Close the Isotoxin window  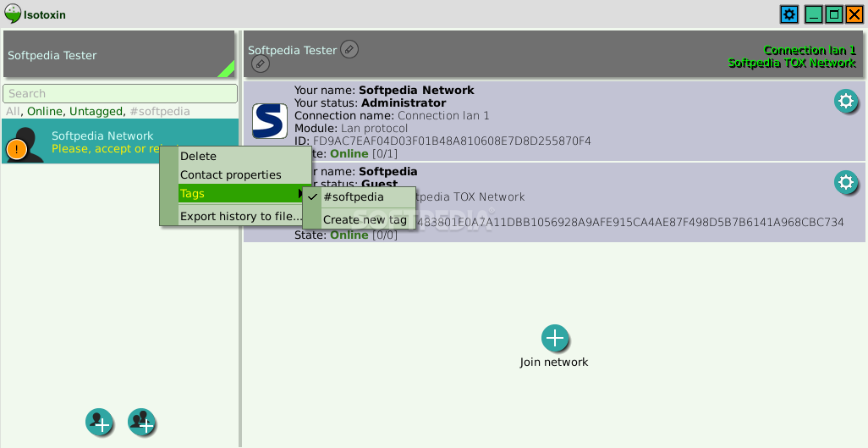pyautogui.click(x=854, y=14)
